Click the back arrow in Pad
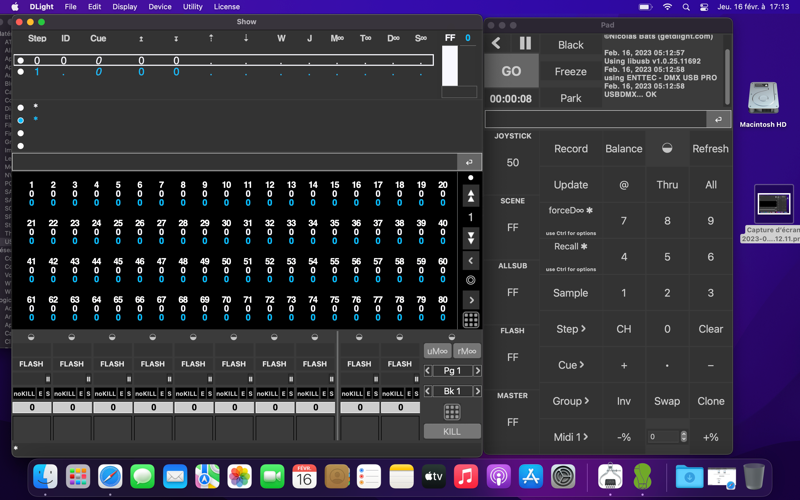 (497, 44)
